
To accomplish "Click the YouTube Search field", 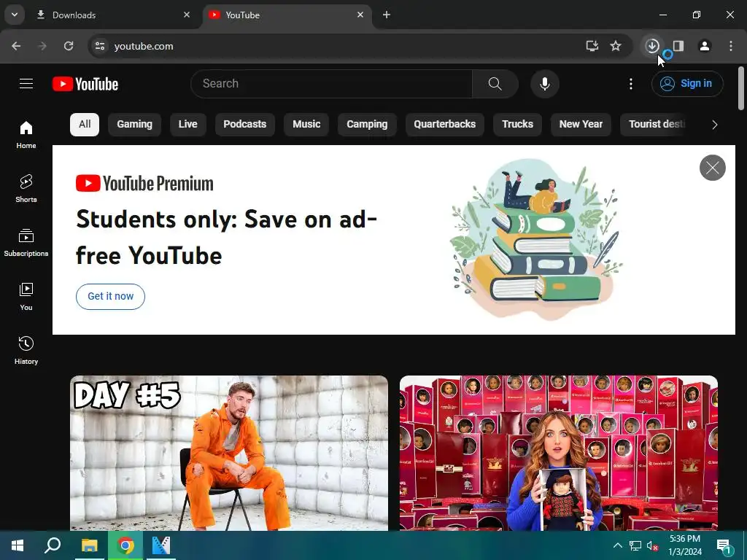I will [332, 84].
